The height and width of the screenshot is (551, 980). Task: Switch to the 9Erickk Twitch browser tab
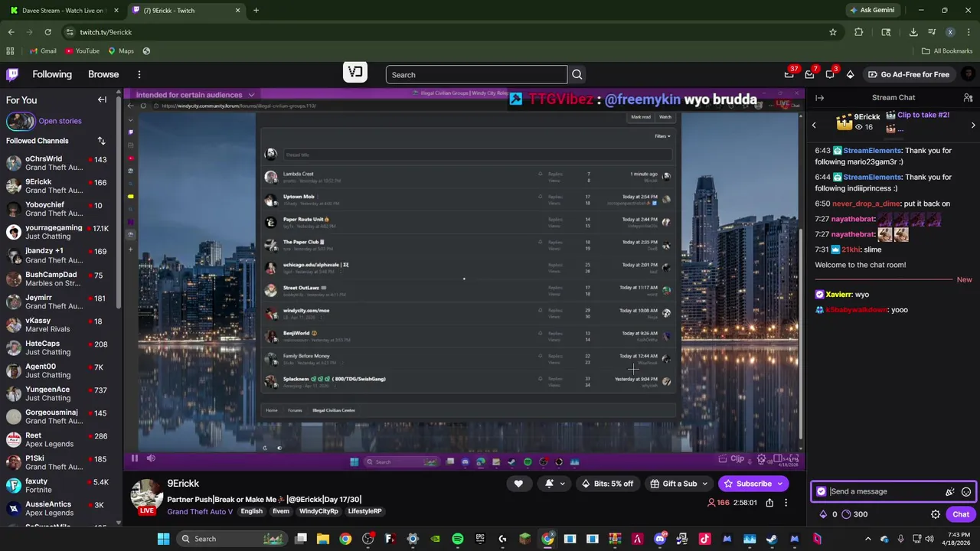[185, 11]
